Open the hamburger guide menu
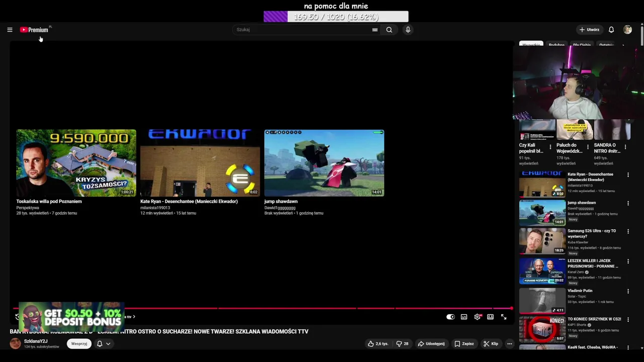This screenshot has width=644, height=362. pos(10,30)
